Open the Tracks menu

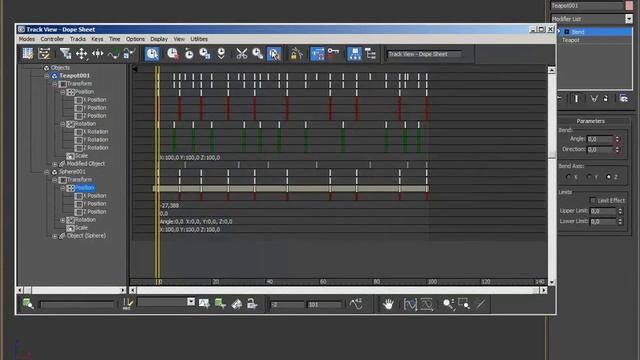pos(78,39)
